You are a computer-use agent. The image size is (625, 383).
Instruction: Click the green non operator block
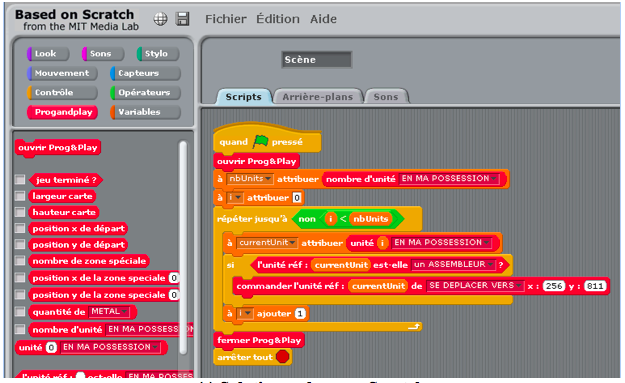click(x=307, y=219)
